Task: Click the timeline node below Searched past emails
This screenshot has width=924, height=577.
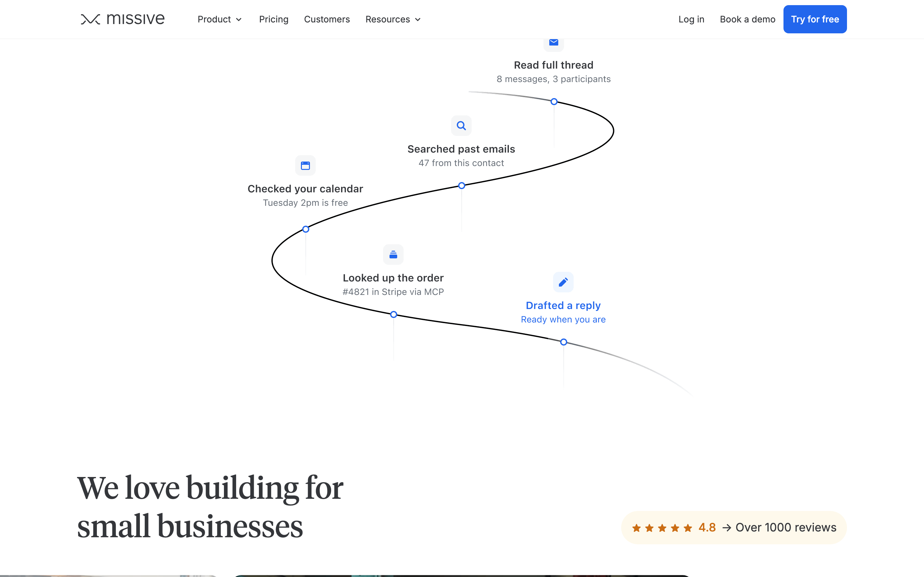Action: (462, 186)
